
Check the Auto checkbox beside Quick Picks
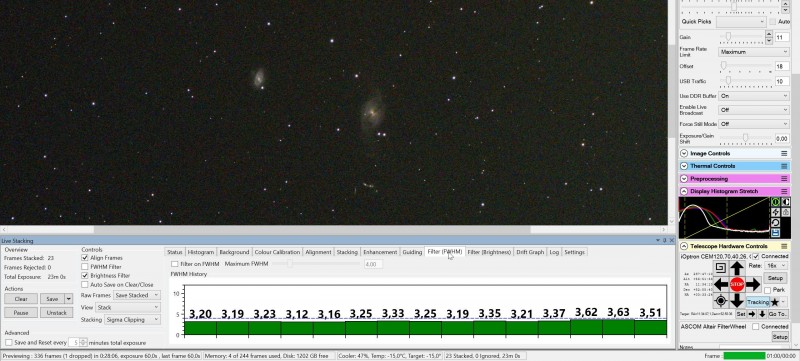point(772,21)
